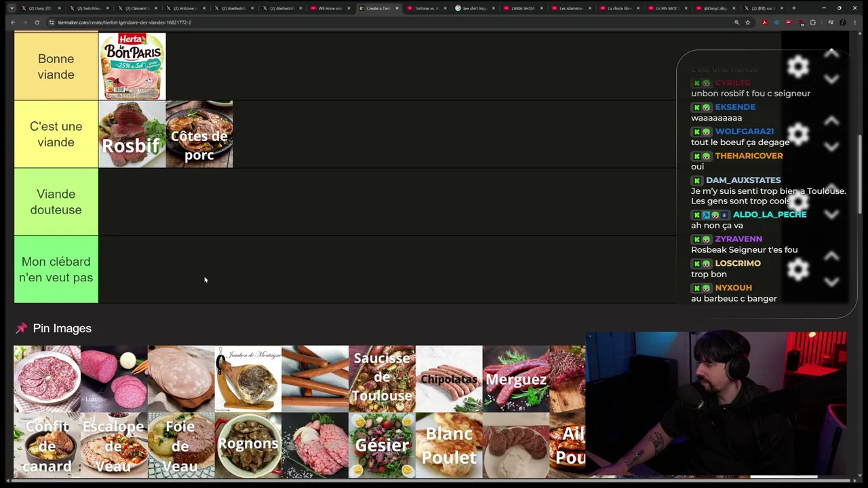Pick the Gésier image

tap(382, 446)
